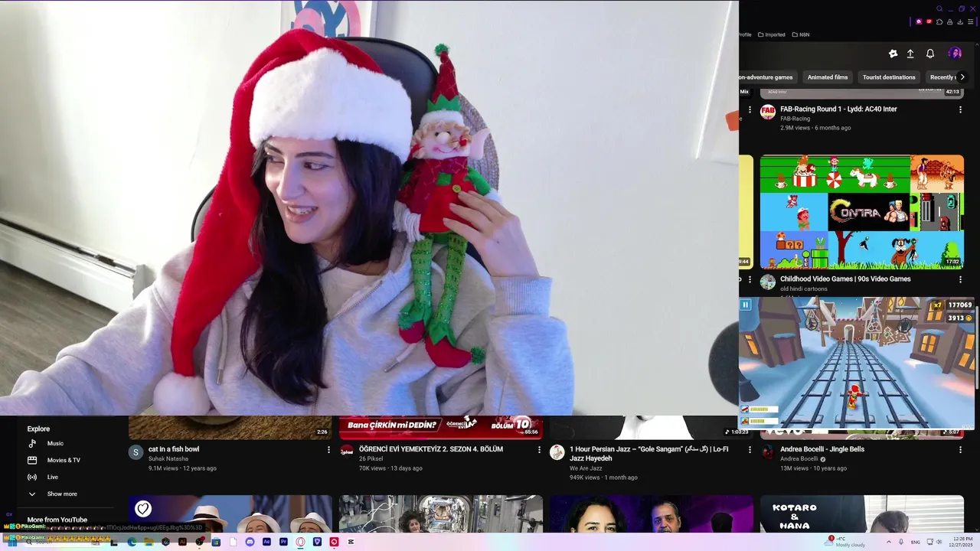Open Adobe Illustrator from taskbar
The image size is (980, 551).
[x=182, y=542]
